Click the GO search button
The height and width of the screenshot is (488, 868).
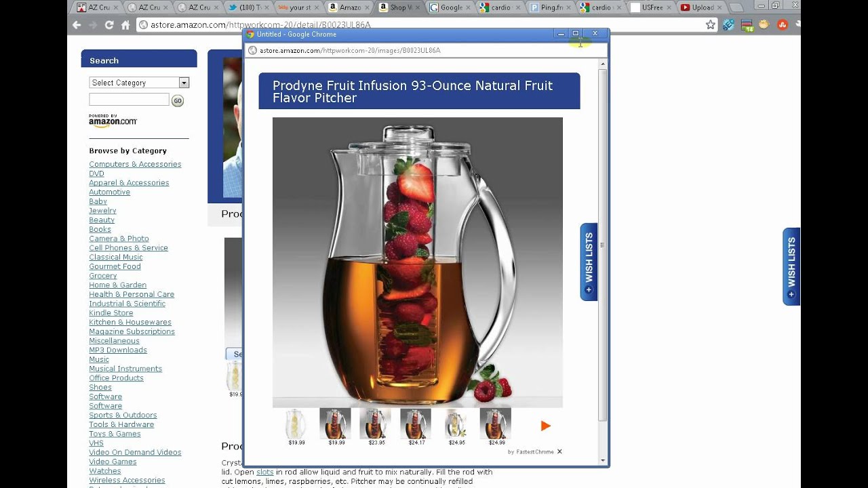177,100
